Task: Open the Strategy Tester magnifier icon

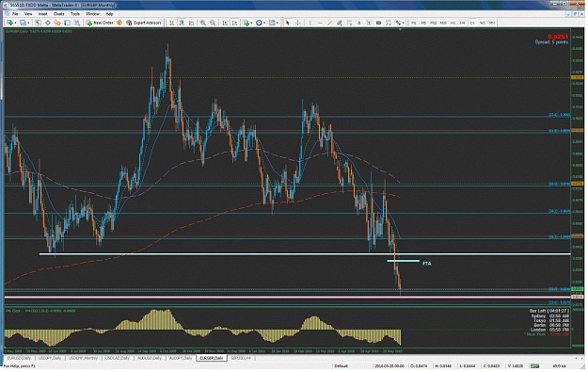Action: point(77,23)
